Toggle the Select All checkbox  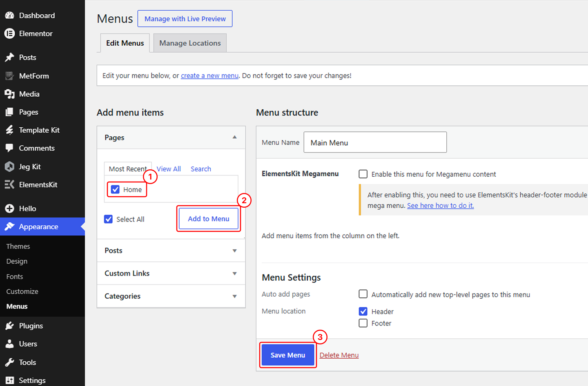108,219
